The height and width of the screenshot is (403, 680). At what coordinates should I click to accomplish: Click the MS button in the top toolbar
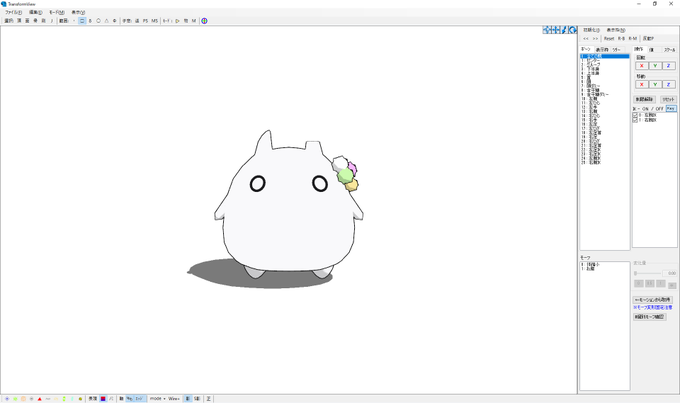[154, 21]
